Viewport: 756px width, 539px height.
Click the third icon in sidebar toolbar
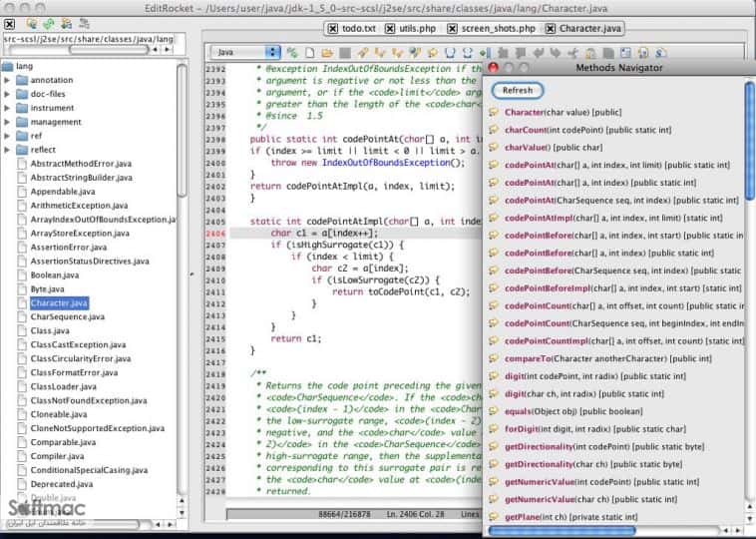coord(66,23)
